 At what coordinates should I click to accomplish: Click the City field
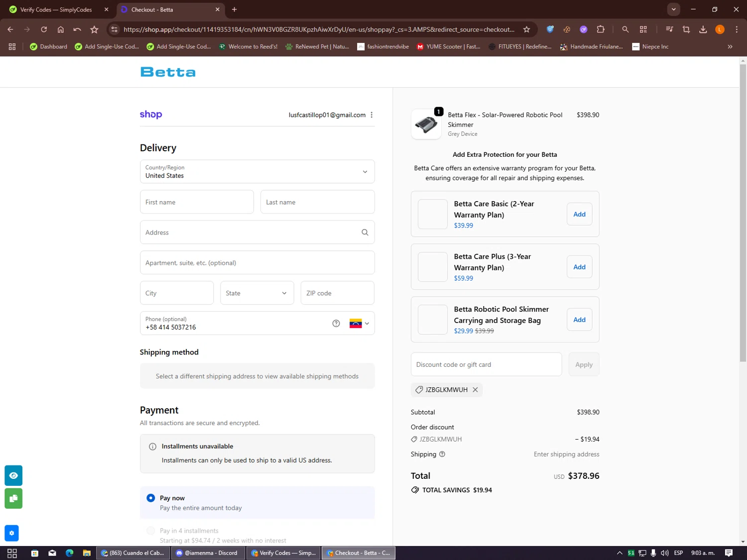(x=177, y=293)
